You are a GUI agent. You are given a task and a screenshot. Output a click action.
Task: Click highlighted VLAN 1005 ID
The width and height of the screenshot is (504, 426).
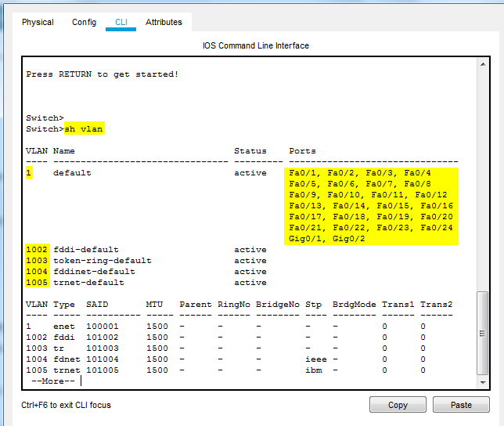(x=37, y=283)
